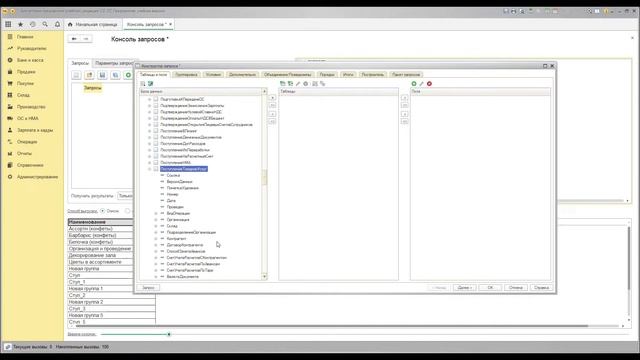640x360 pixels.
Task: Click the Отмена button
Action: pos(516,288)
